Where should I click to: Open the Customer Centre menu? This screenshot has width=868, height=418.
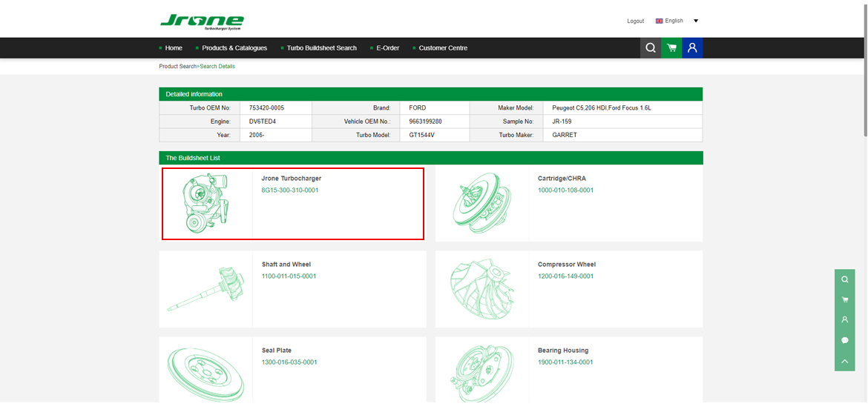tap(443, 48)
